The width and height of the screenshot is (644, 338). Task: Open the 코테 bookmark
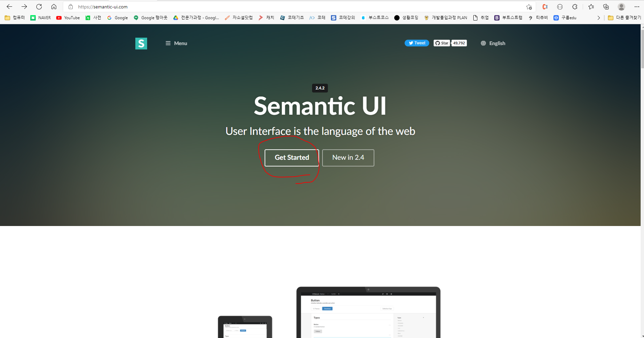pyautogui.click(x=317, y=18)
